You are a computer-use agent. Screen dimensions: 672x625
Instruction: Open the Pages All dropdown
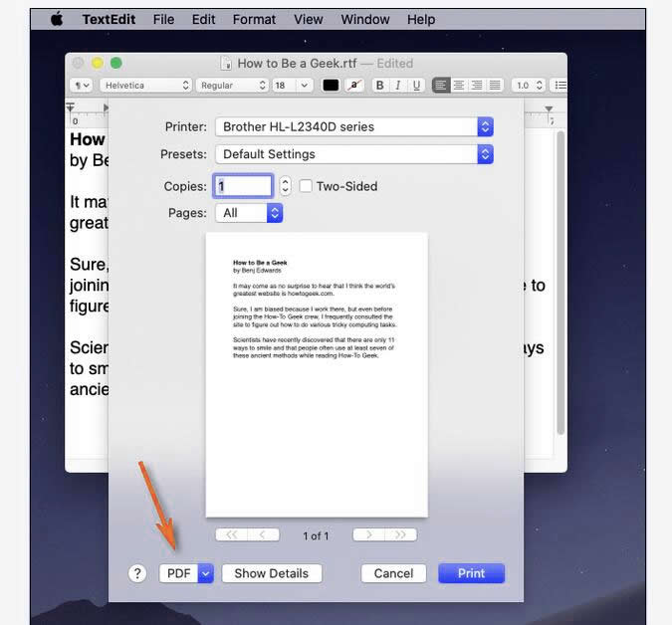(249, 213)
